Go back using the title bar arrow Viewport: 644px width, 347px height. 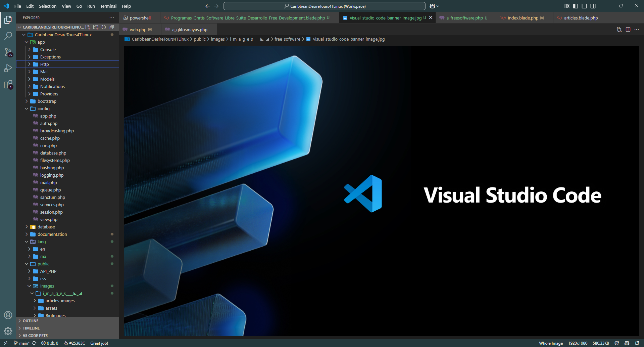[x=207, y=6]
